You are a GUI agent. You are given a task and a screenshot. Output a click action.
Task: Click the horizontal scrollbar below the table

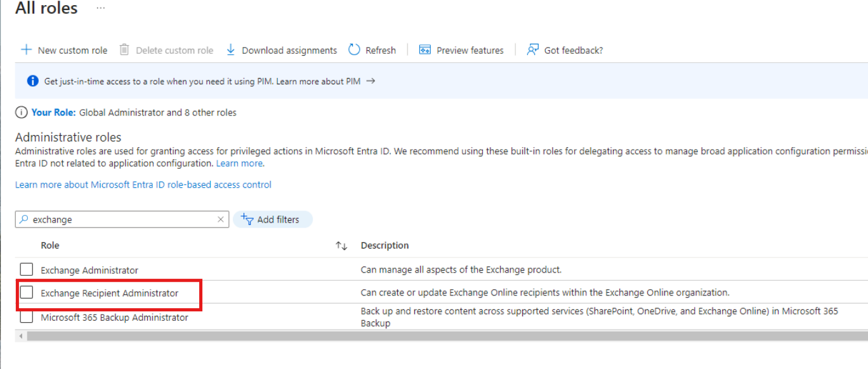431,335
